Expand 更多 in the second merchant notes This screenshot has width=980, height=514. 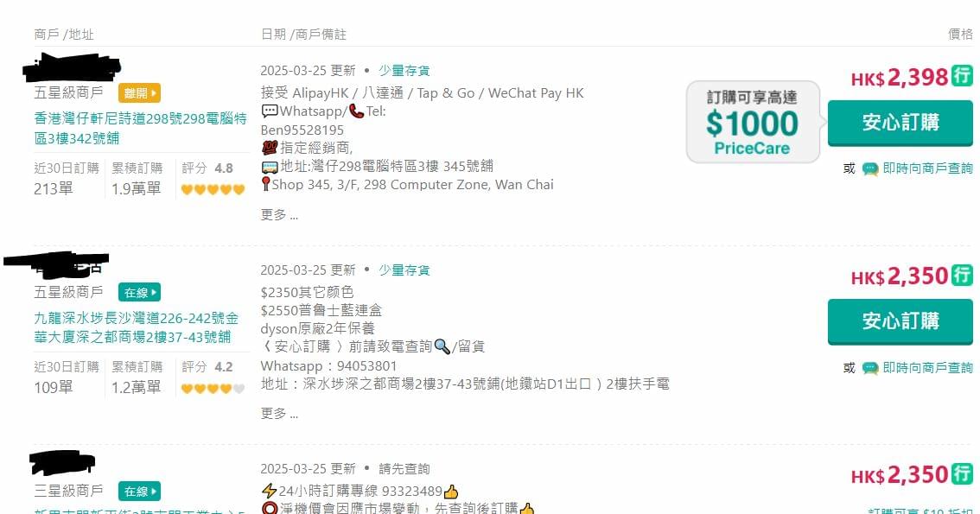click(279, 414)
